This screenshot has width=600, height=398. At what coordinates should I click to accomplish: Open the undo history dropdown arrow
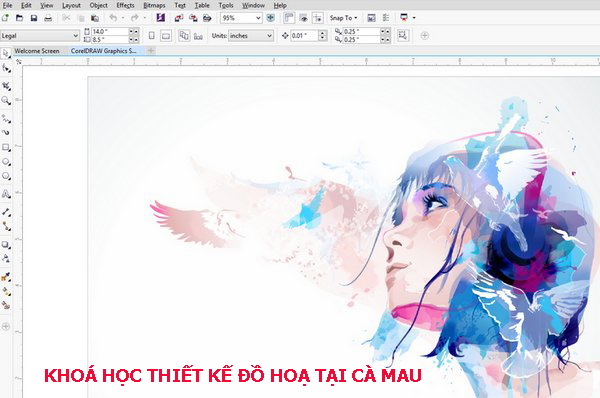coord(123,18)
